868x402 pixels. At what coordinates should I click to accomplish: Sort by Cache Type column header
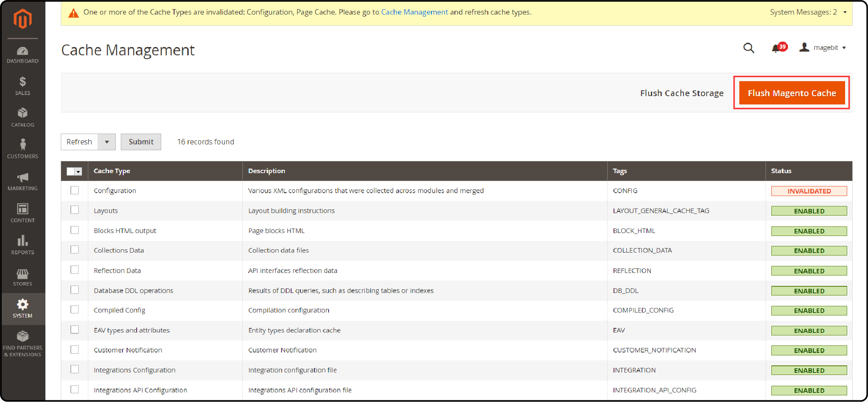click(112, 171)
